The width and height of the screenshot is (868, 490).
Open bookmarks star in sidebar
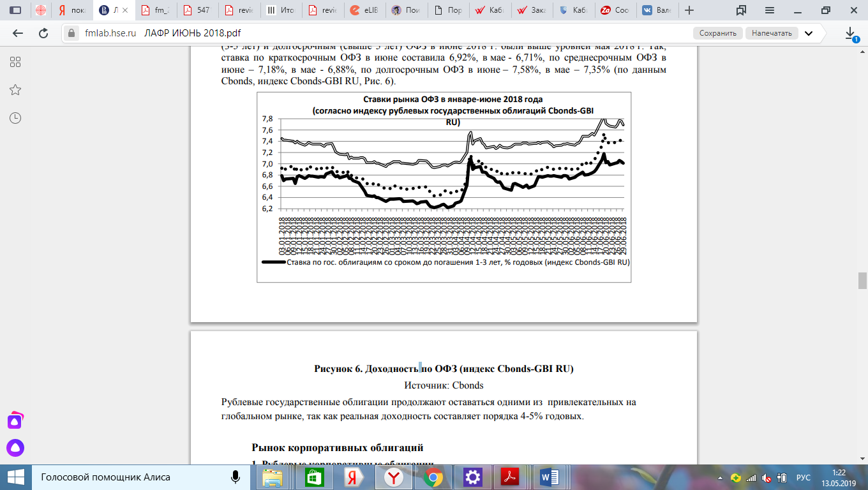click(15, 90)
